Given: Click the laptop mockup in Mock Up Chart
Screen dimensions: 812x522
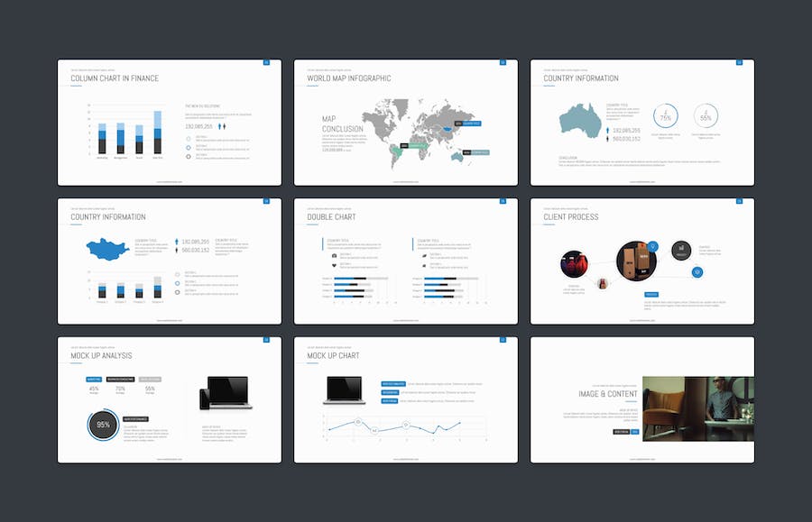Looking at the screenshot, I should pyautogui.click(x=344, y=389).
